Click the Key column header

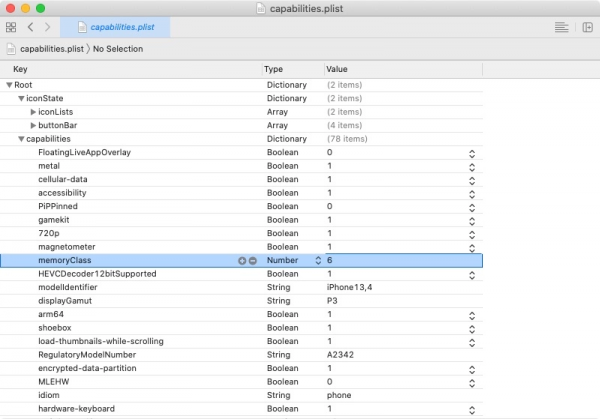tap(20, 69)
